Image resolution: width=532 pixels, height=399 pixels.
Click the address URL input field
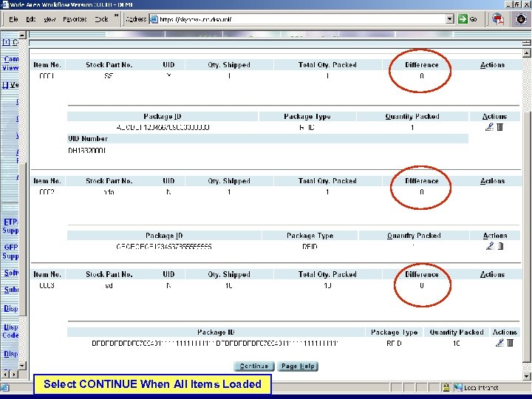click(302, 19)
